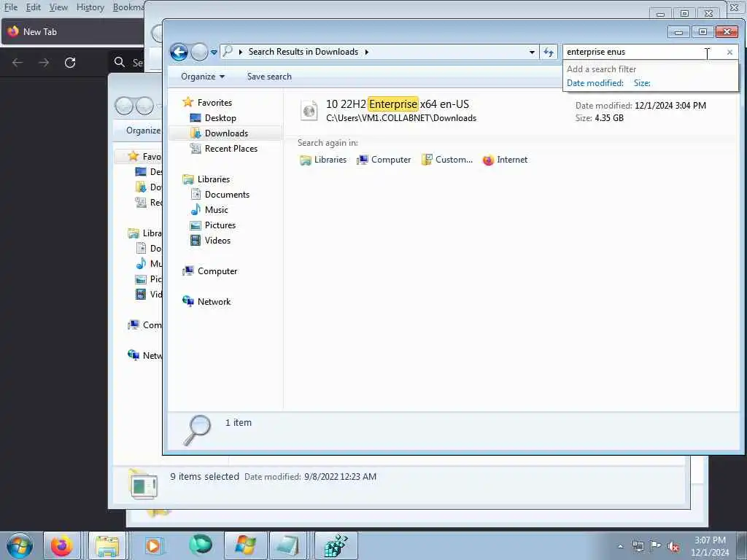747x560 pixels.
Task: Click the taskbar clock showing 3:07 PM
Action: [x=710, y=546]
